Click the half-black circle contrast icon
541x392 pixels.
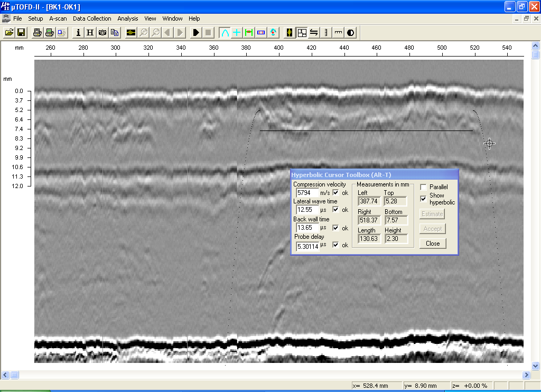pos(351,32)
